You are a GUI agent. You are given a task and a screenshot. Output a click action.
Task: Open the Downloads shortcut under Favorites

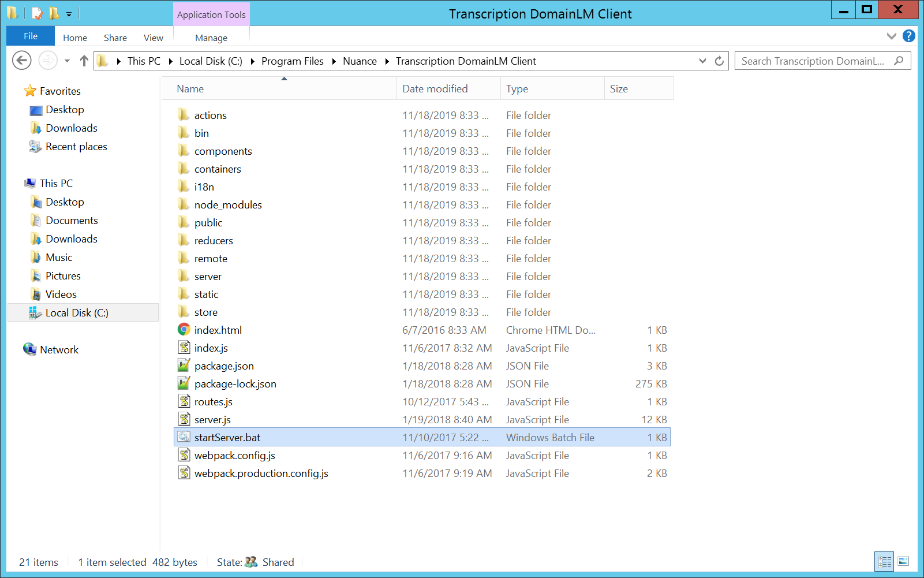[70, 128]
